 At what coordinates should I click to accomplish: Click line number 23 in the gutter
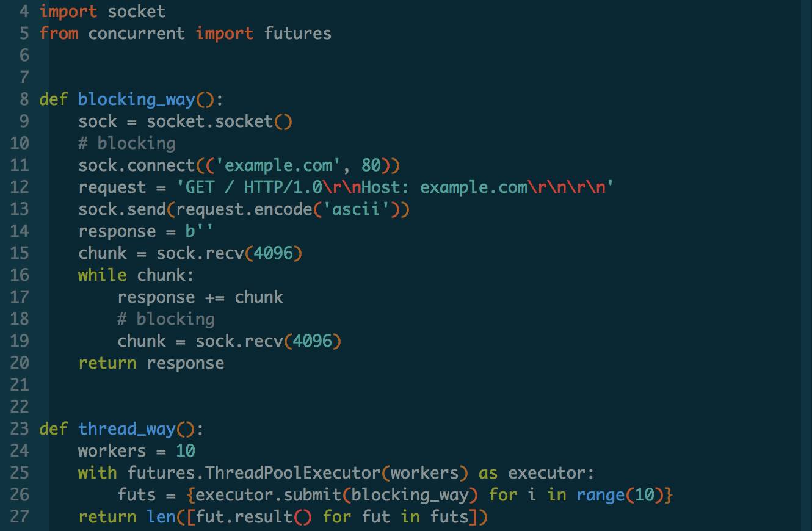coord(20,429)
